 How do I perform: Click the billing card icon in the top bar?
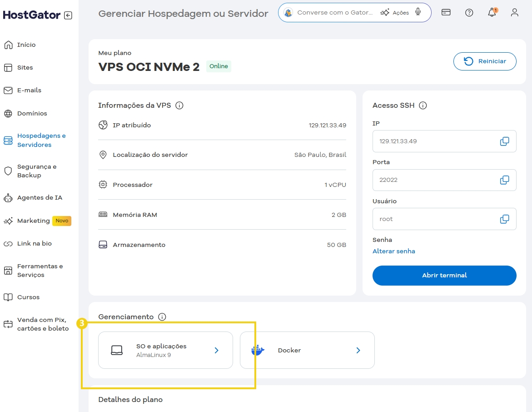446,12
